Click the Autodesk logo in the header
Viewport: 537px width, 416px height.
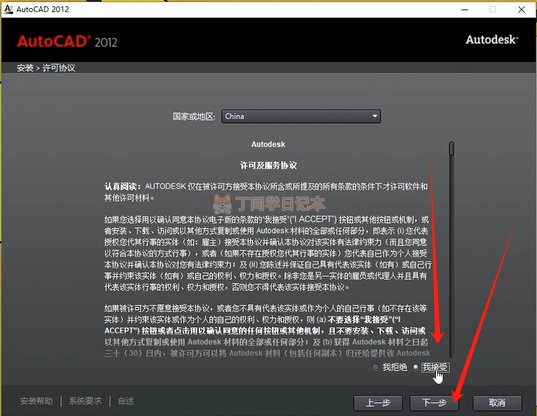point(492,40)
